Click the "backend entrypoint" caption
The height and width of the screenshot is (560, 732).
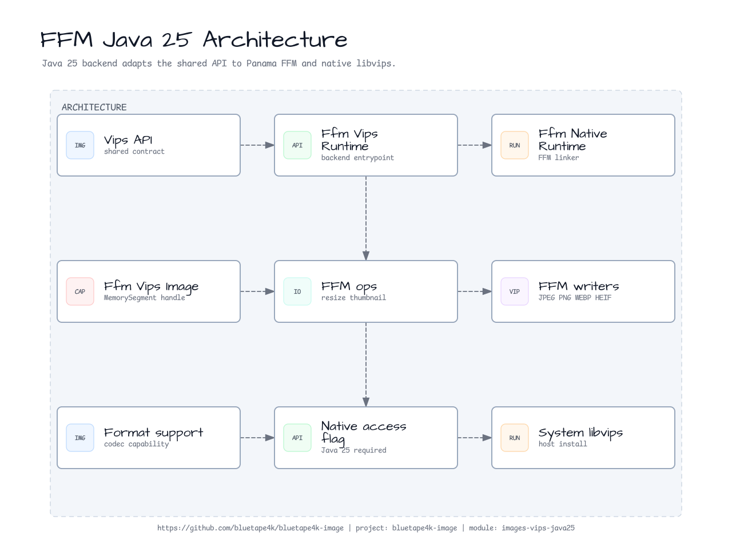click(x=357, y=158)
